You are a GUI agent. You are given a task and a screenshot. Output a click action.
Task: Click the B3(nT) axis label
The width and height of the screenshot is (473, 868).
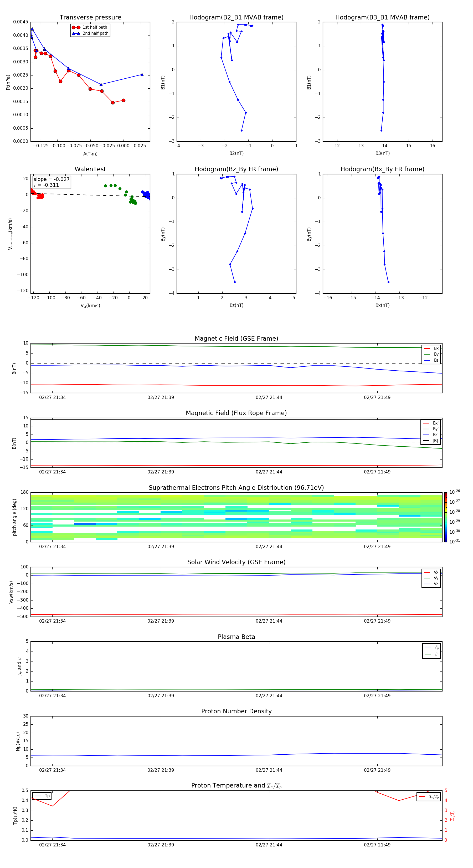[382, 153]
